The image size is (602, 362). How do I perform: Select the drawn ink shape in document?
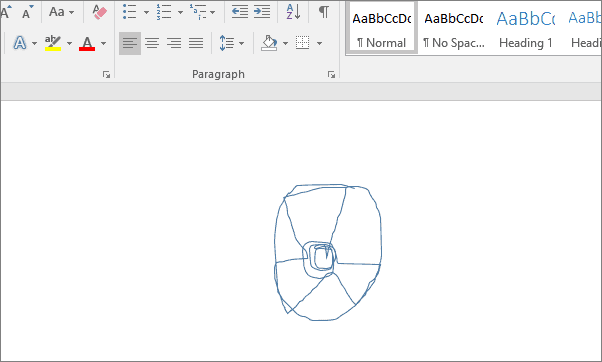[327, 252]
